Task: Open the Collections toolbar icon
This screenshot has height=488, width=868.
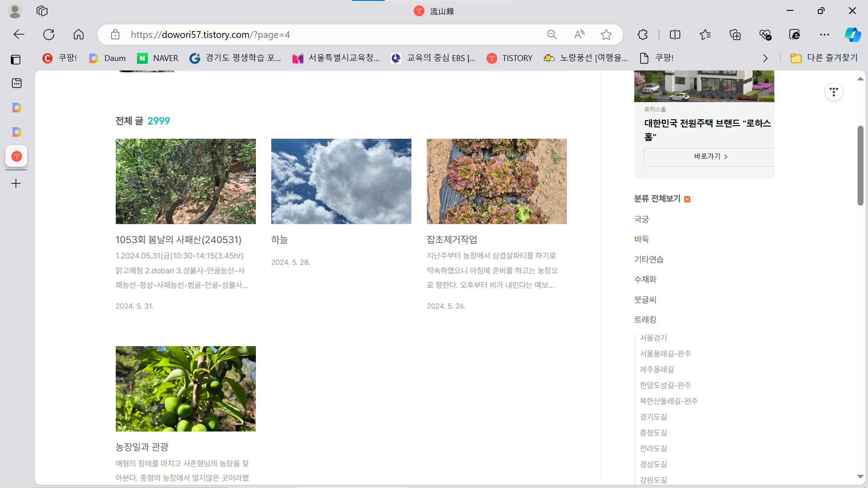Action: (x=735, y=34)
